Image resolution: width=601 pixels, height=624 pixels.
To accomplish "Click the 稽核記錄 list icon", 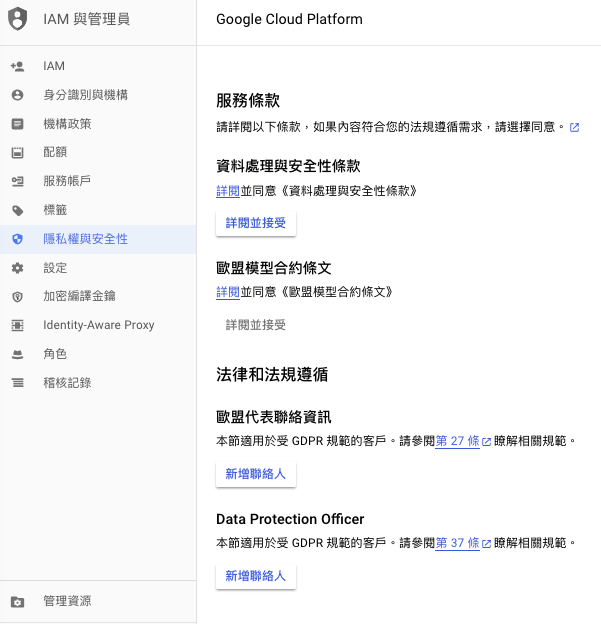I will click(x=18, y=383).
